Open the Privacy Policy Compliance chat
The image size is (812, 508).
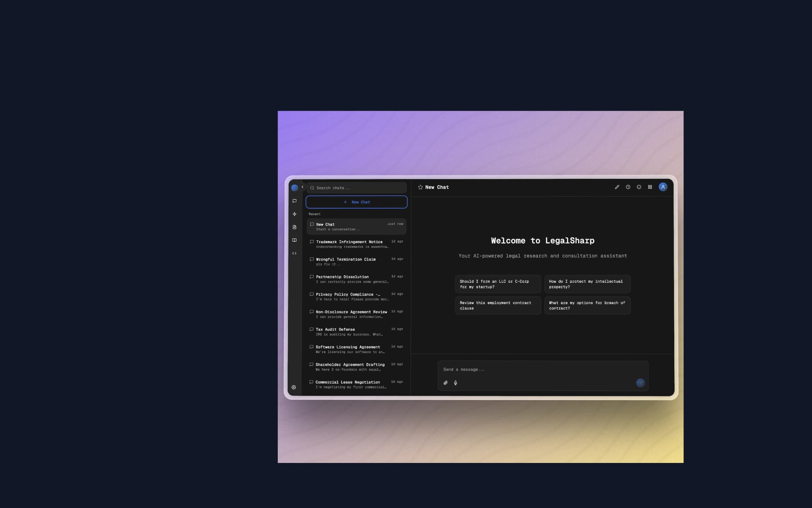point(357,297)
